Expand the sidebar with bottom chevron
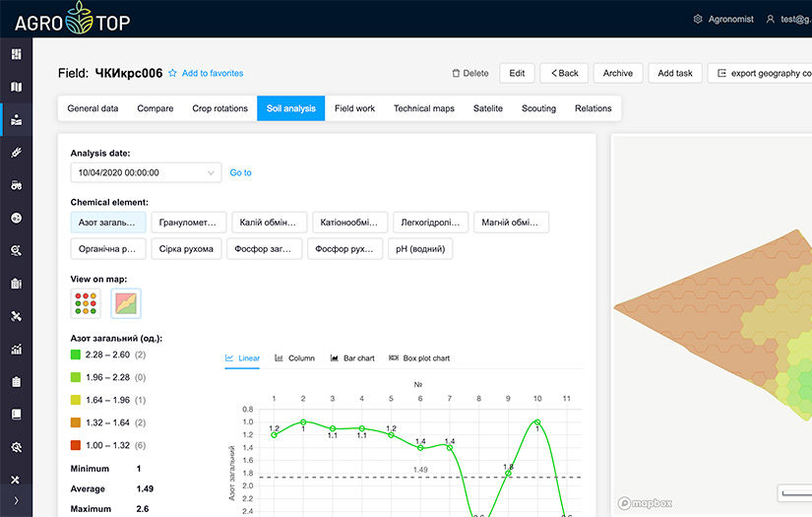The width and height of the screenshot is (812, 517). 16,500
